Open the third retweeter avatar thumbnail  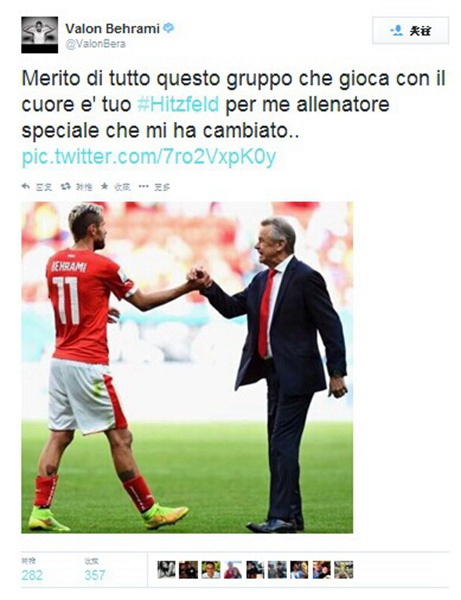click(x=211, y=569)
